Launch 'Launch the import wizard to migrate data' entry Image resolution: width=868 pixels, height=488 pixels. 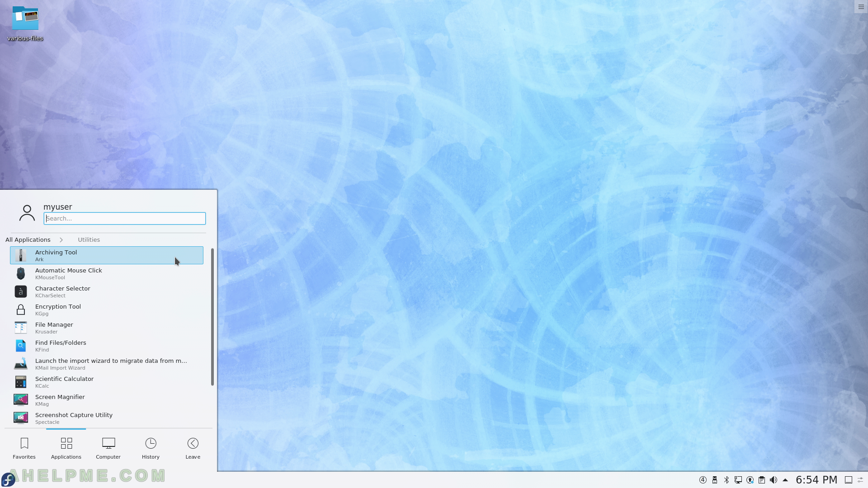(x=107, y=364)
